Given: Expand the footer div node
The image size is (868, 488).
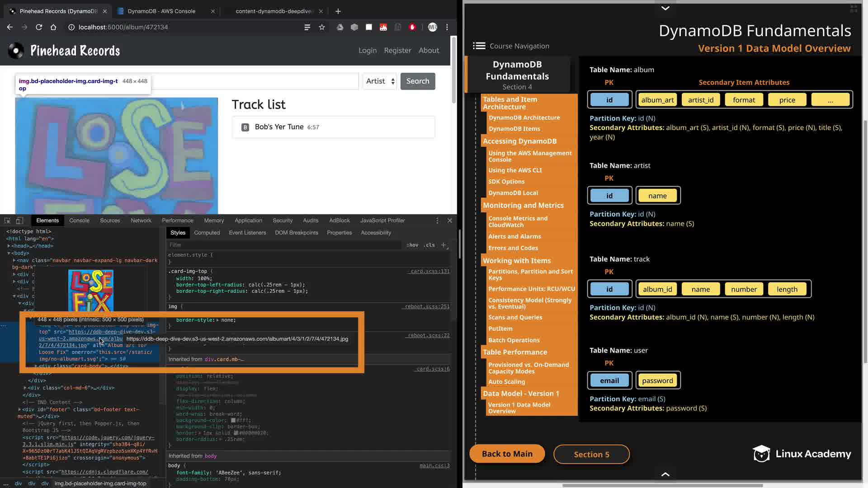Looking at the screenshot, I should (19, 409).
